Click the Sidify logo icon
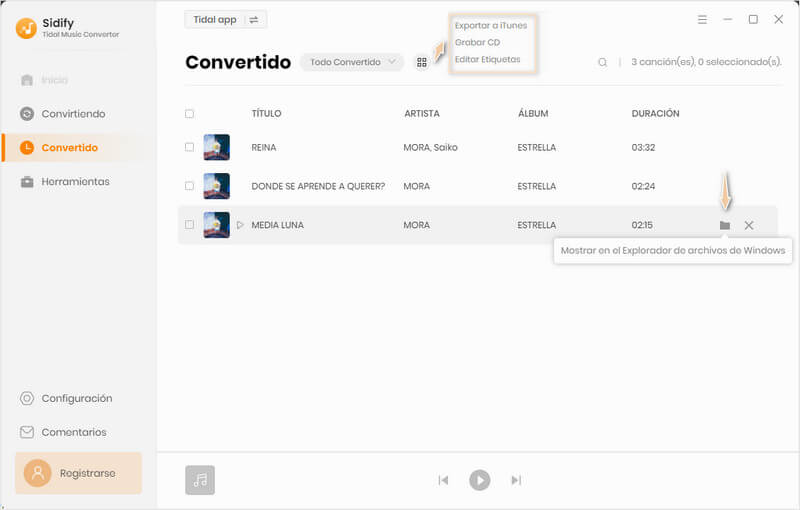The width and height of the screenshot is (800, 510). 26,28
